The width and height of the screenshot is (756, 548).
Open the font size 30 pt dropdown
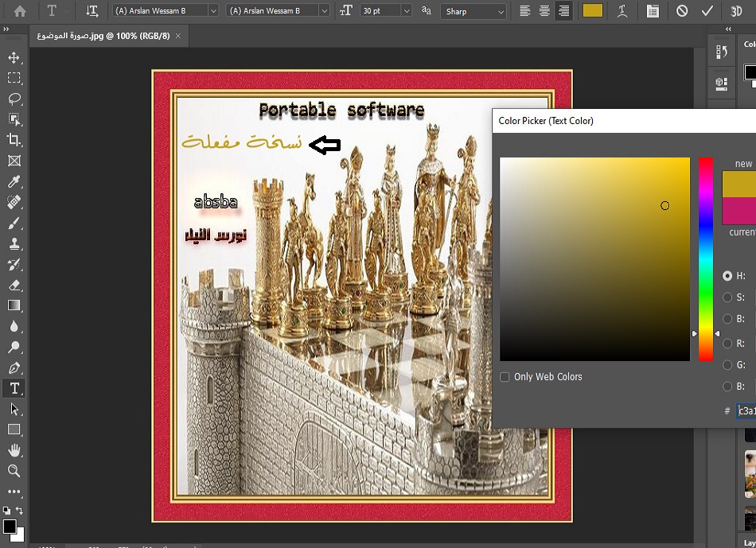click(407, 11)
